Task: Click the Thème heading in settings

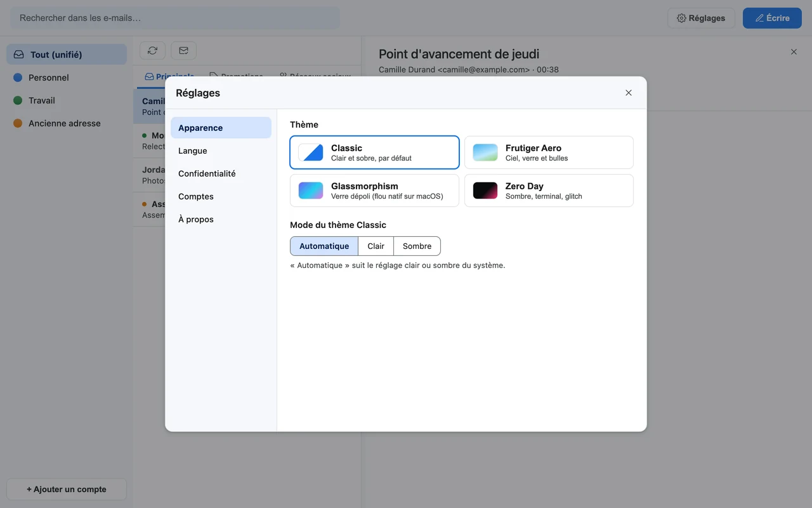Action: coord(304,124)
